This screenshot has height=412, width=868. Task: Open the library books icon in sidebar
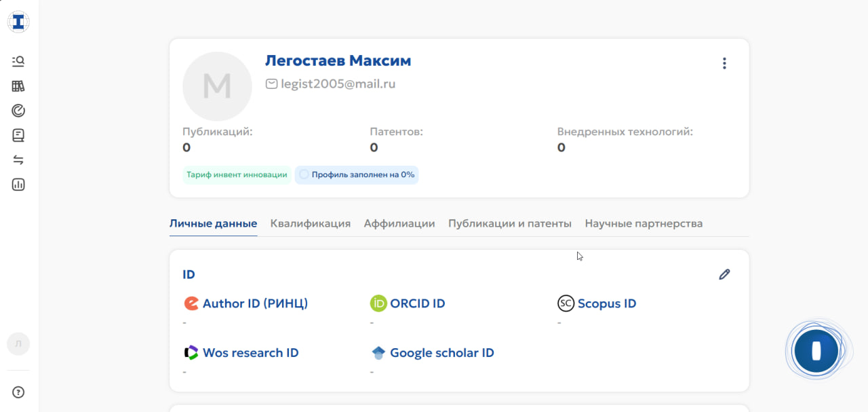(18, 86)
